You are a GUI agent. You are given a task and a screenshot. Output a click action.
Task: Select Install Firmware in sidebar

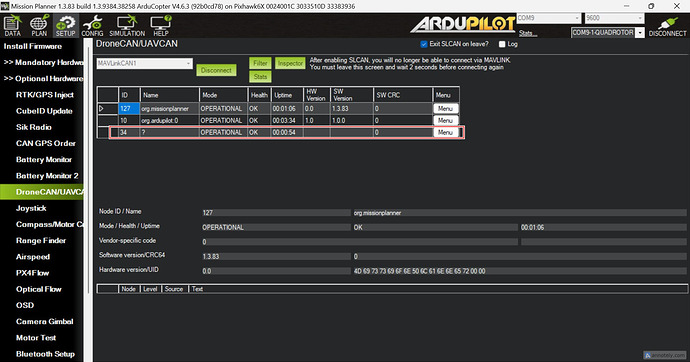[x=33, y=46]
